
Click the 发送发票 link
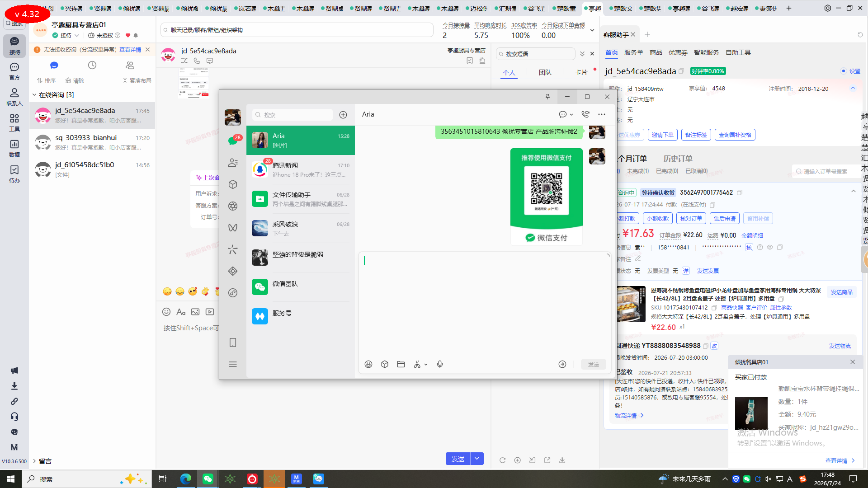(x=708, y=271)
